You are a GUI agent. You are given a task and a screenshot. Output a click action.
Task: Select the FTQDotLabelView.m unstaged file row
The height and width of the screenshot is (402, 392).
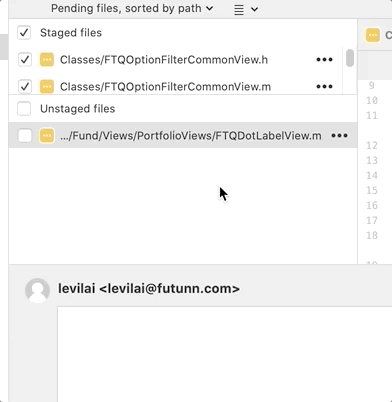[183, 136]
